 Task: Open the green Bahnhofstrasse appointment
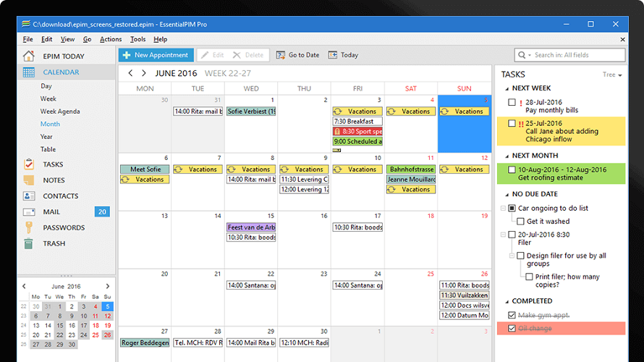tap(411, 169)
